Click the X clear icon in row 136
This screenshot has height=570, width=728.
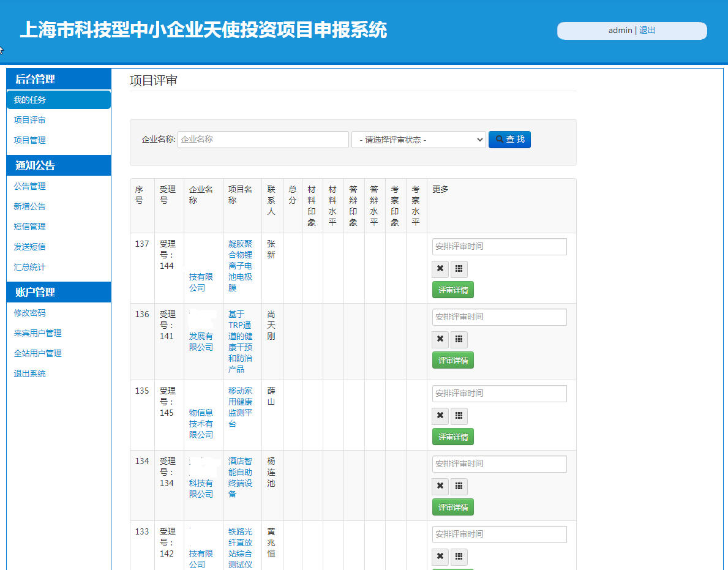[440, 339]
